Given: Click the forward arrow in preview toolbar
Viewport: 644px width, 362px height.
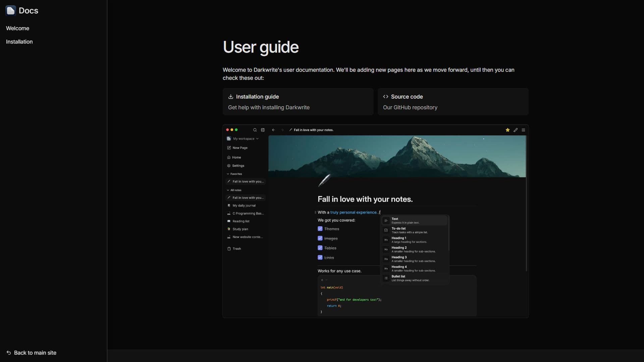Looking at the screenshot, I should click(282, 130).
